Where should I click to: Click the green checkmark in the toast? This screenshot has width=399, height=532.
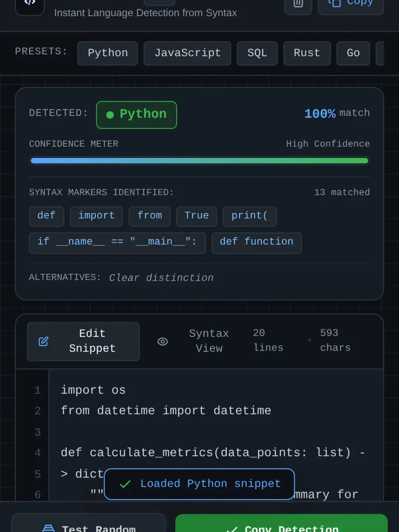click(125, 484)
